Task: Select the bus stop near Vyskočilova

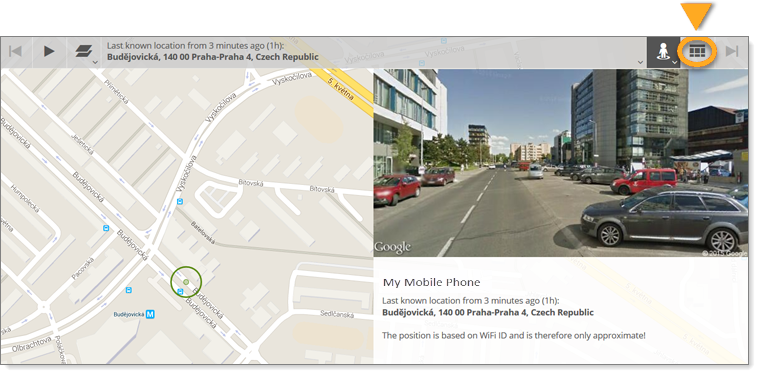Action: coord(180,202)
